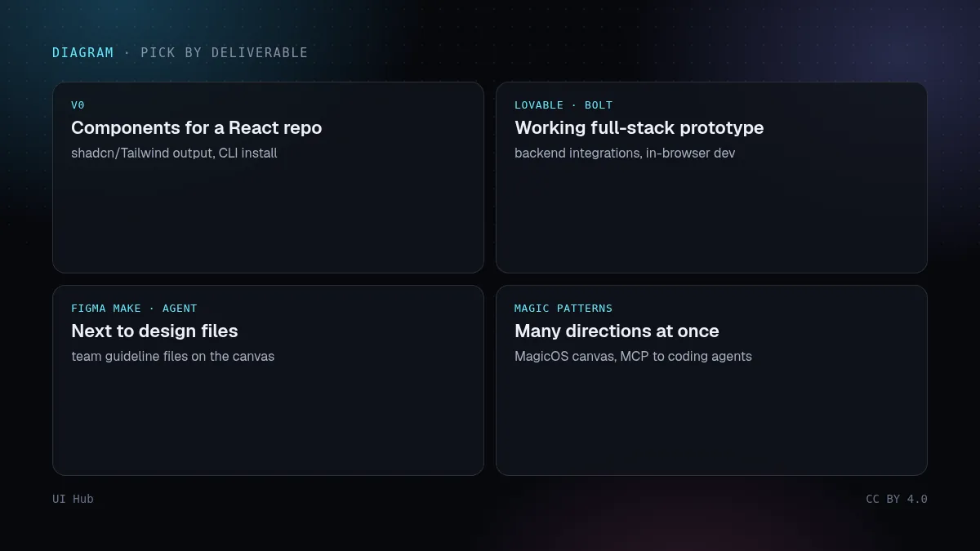Click empty area inside the Figma Make card
Screen dimensions: 980x551
[x=268, y=422]
